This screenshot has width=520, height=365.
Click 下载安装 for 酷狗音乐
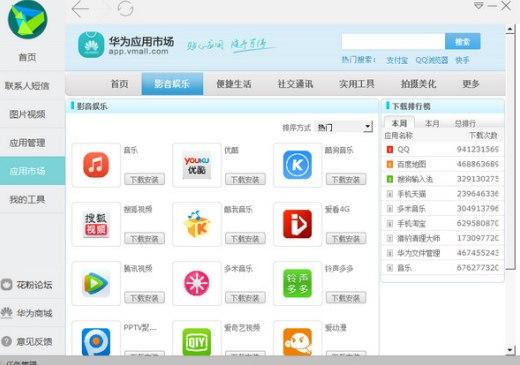(x=346, y=179)
